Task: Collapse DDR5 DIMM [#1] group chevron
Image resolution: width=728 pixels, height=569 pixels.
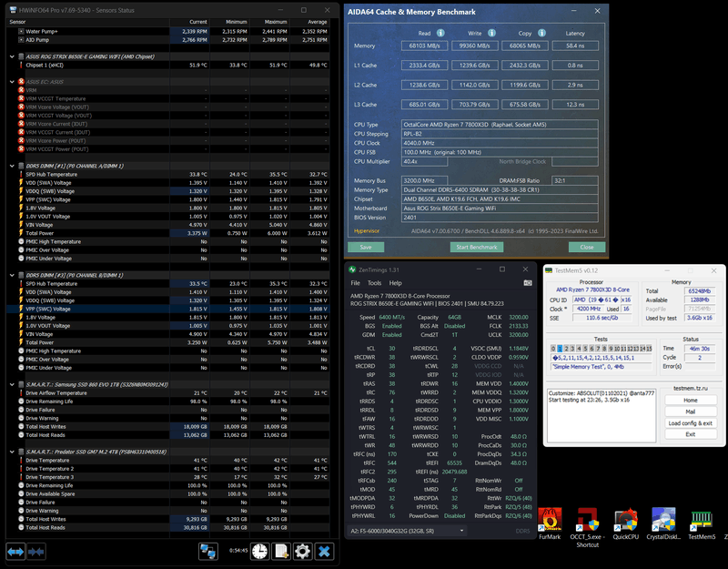Action: click(x=12, y=166)
